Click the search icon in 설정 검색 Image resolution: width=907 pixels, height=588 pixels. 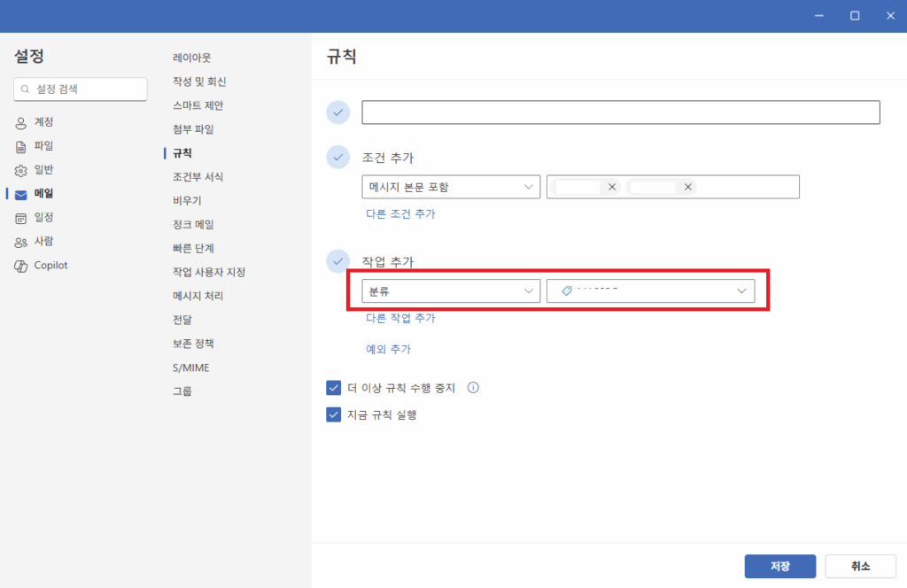coord(25,89)
